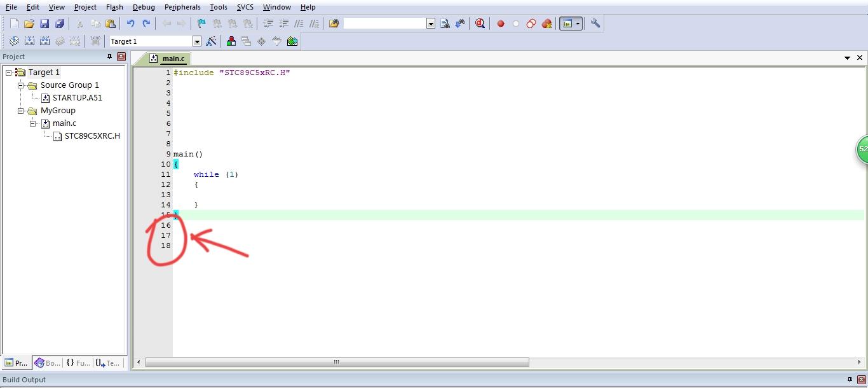Toggle bookmark on current line

pyautogui.click(x=201, y=24)
